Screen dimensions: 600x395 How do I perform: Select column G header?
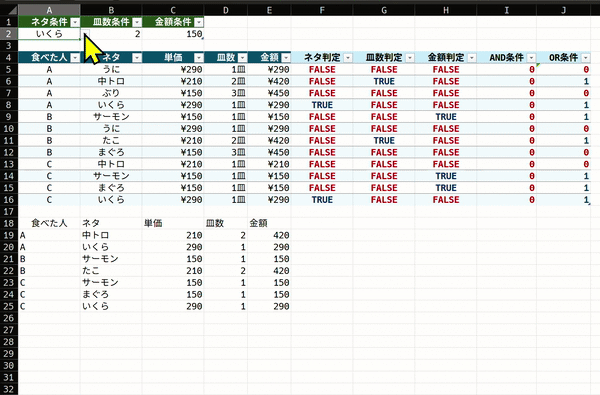(x=384, y=10)
